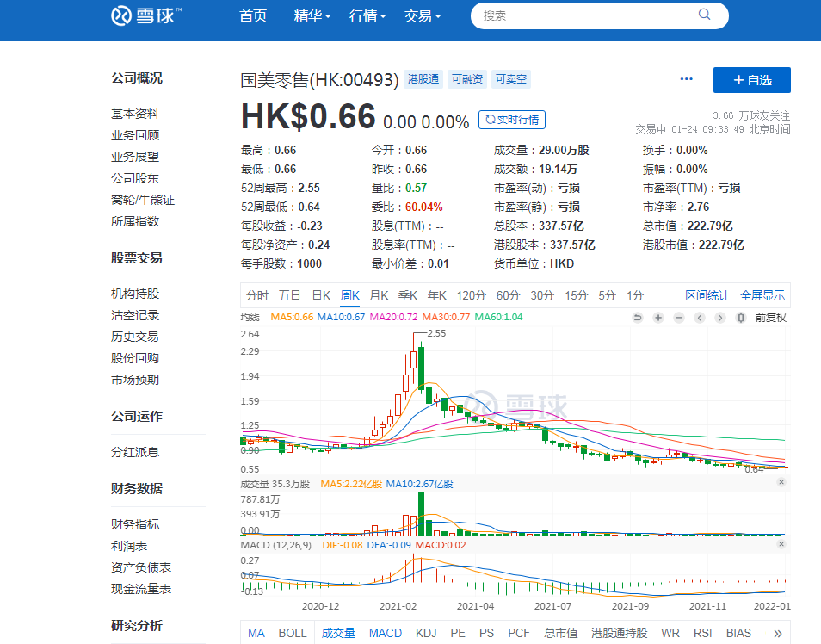Open the 行情 dropdown menu
821x644 pixels.
[364, 15]
